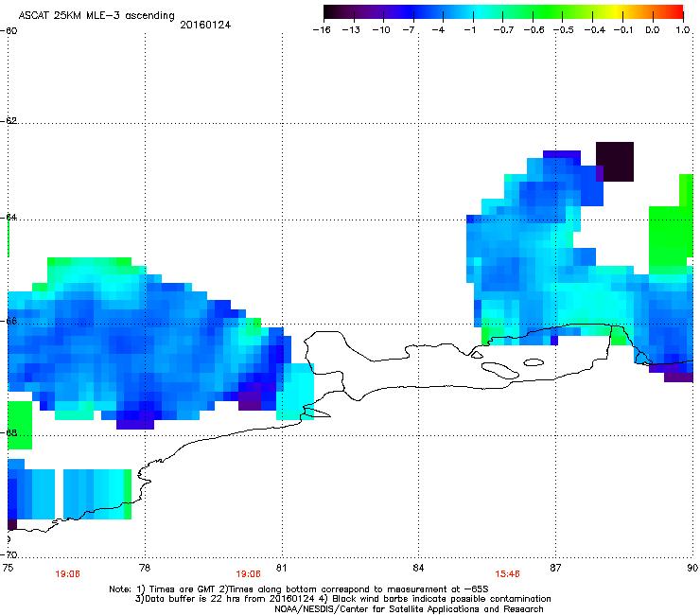The width and height of the screenshot is (700, 615).
Task: Click the black end of the color scale
Action: pyautogui.click(x=330, y=12)
